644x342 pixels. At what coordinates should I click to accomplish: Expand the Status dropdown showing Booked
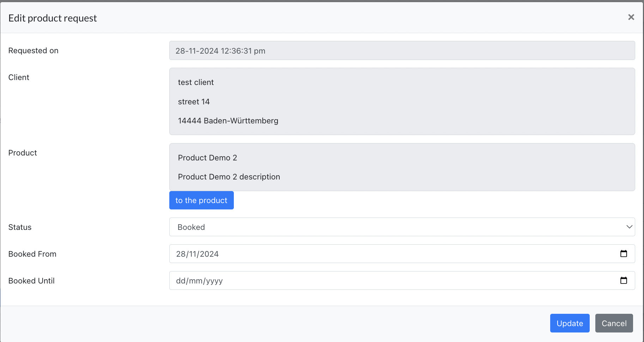[402, 227]
